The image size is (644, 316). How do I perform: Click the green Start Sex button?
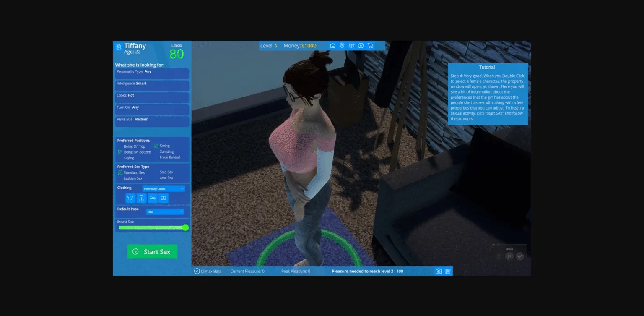[152, 252]
